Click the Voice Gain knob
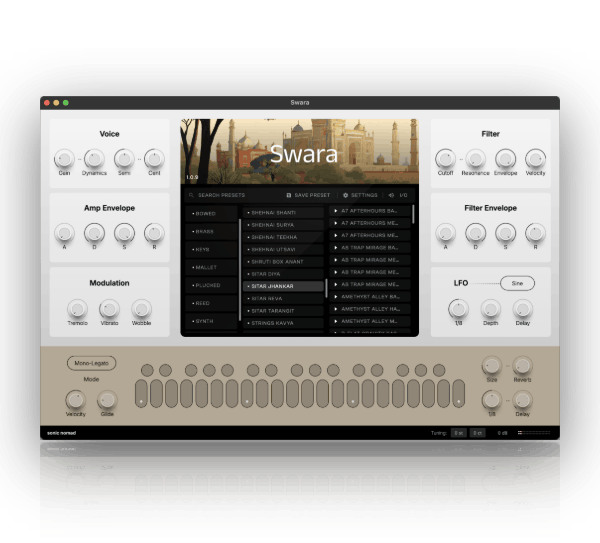The height and width of the screenshot is (543, 600). coord(64,159)
